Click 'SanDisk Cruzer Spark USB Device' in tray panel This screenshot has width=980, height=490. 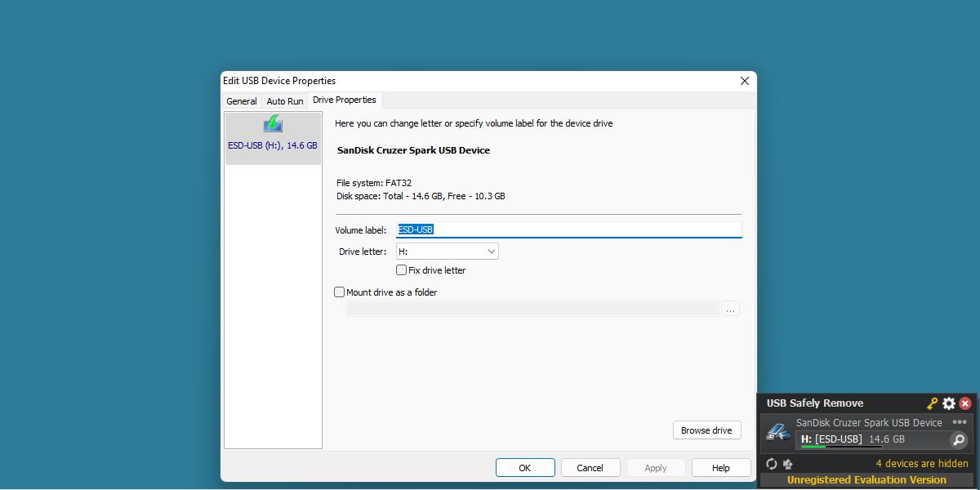869,422
